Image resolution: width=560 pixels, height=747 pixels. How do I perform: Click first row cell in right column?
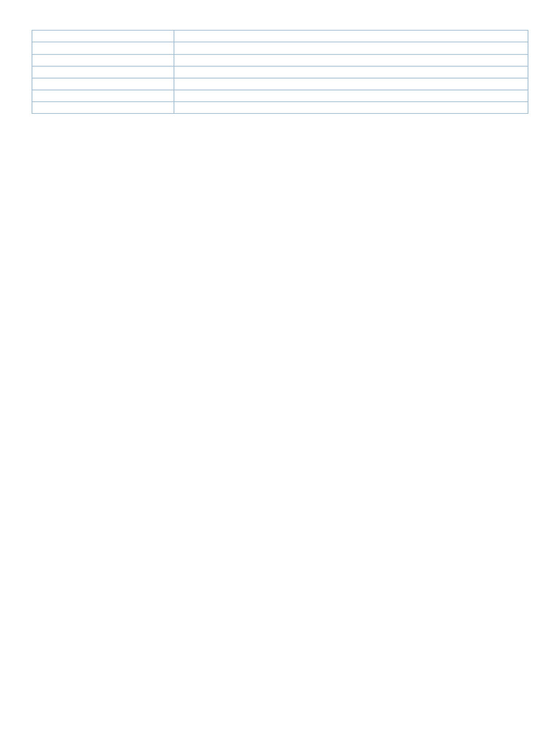351,36
